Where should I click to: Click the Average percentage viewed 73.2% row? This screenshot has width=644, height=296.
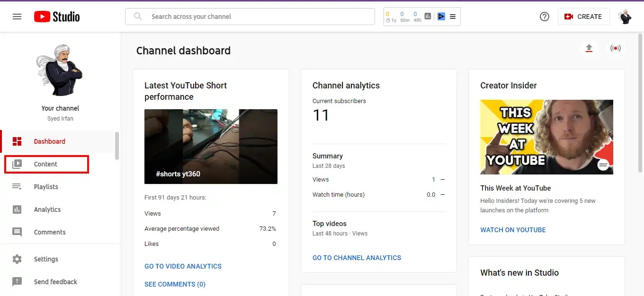pos(210,229)
